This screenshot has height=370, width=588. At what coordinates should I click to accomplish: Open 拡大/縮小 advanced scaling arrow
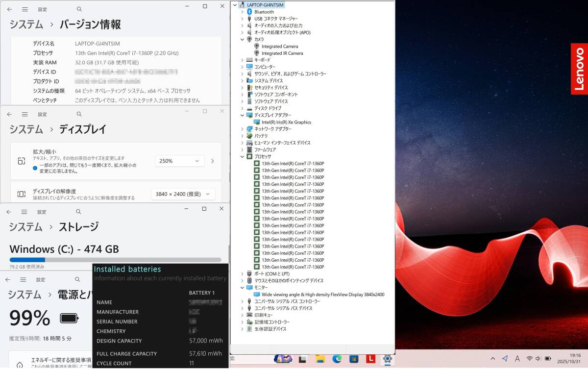[x=212, y=161]
